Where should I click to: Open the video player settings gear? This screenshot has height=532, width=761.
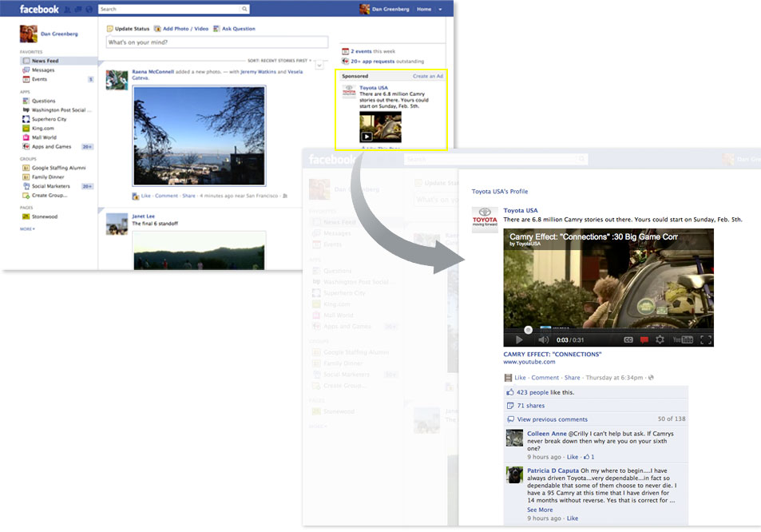tap(660, 339)
